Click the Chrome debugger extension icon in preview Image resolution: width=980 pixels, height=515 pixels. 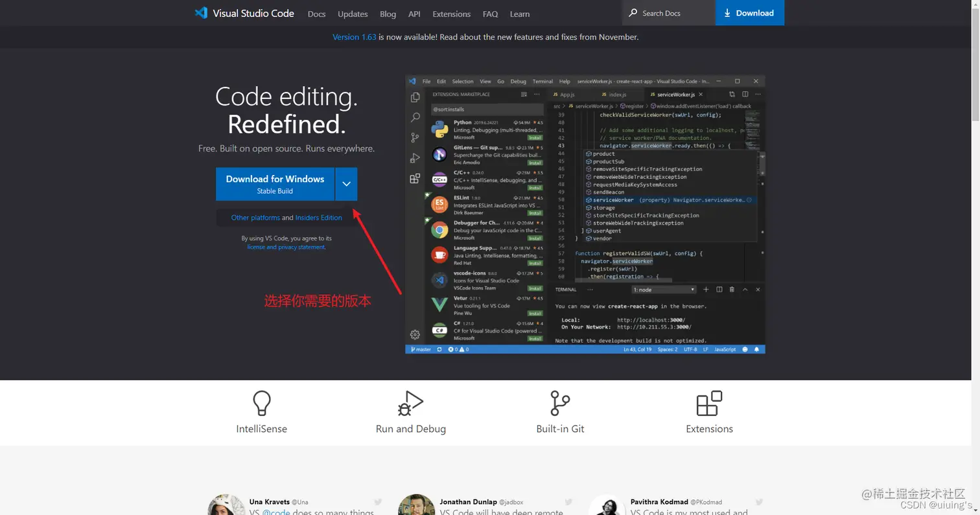pyautogui.click(x=439, y=230)
